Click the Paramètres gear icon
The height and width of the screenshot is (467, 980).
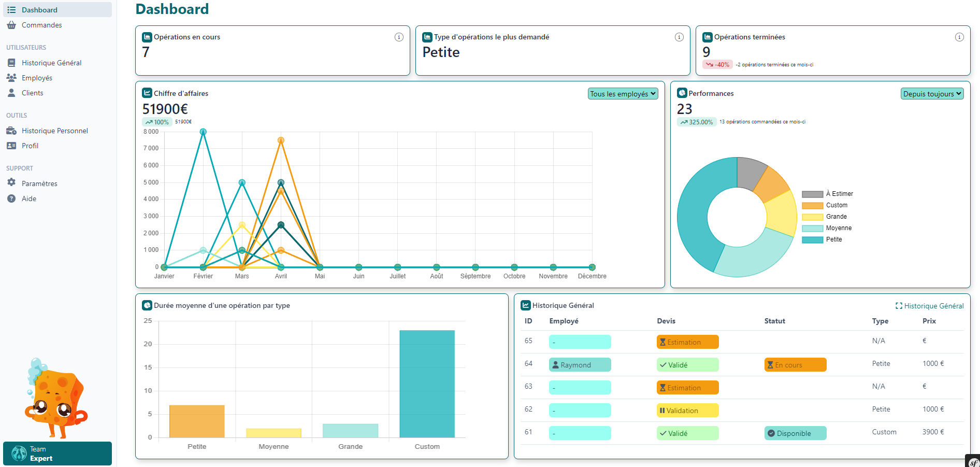[x=11, y=183]
